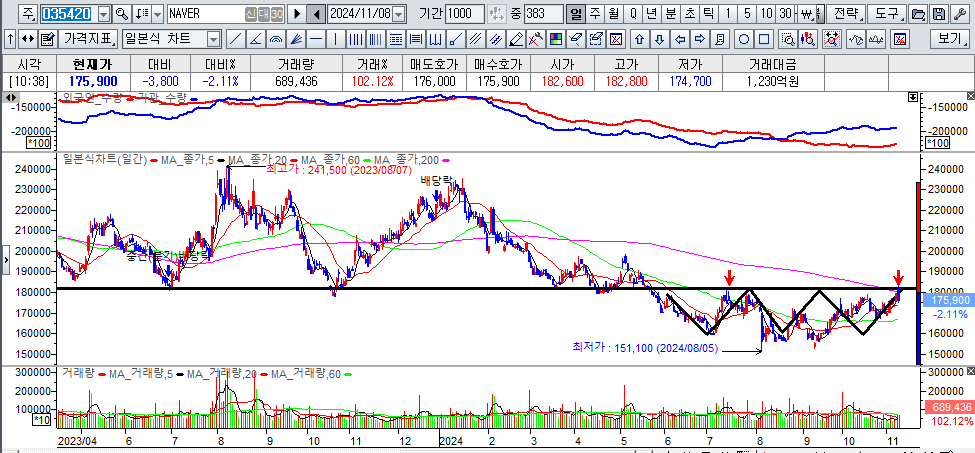
Task: Select the rectangle shape drawing tool
Action: (x=764, y=39)
